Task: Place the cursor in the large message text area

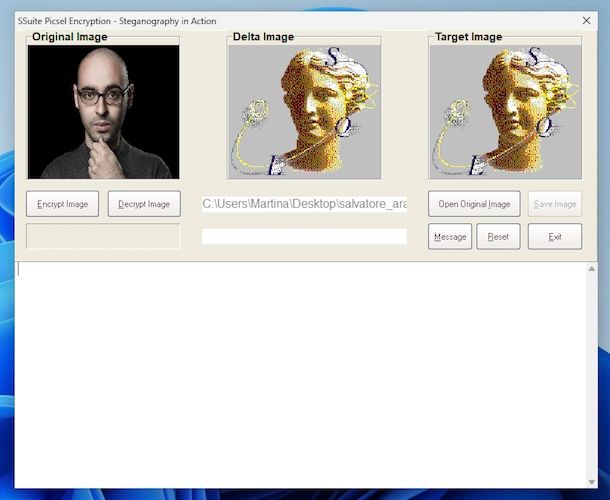Action: (x=301, y=375)
